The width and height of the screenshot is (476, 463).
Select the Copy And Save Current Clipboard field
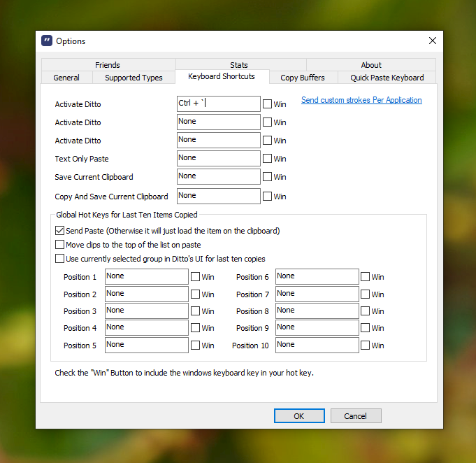tap(219, 196)
